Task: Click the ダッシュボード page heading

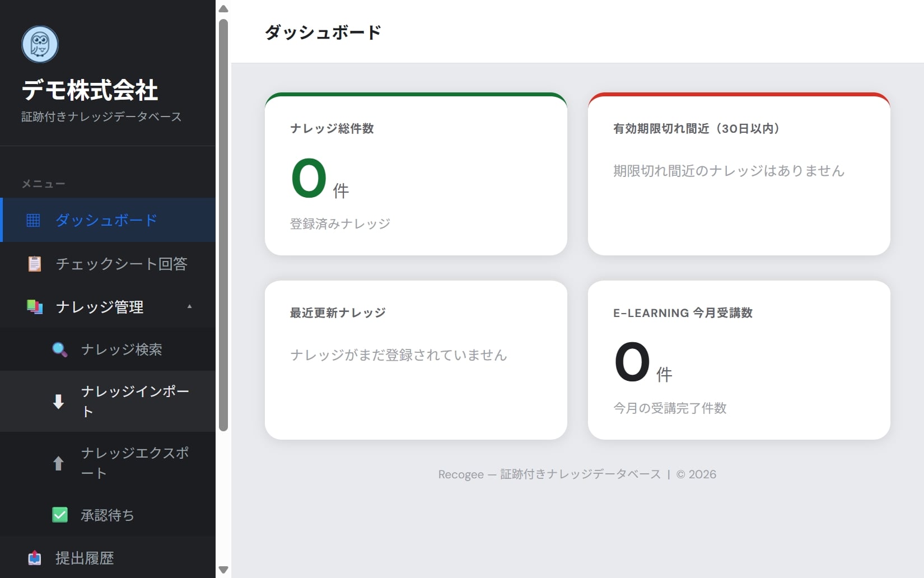Action: [x=323, y=32]
